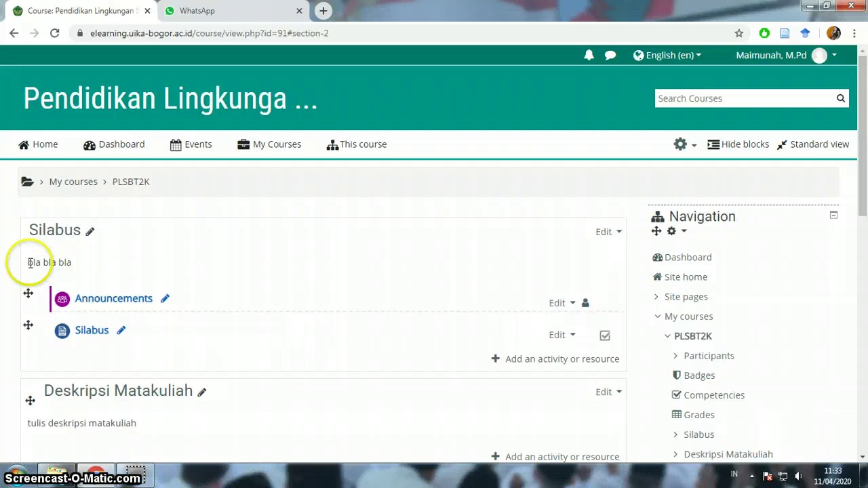Open English (en) language dropdown
Image resolution: width=868 pixels, height=488 pixels.
[x=667, y=56]
